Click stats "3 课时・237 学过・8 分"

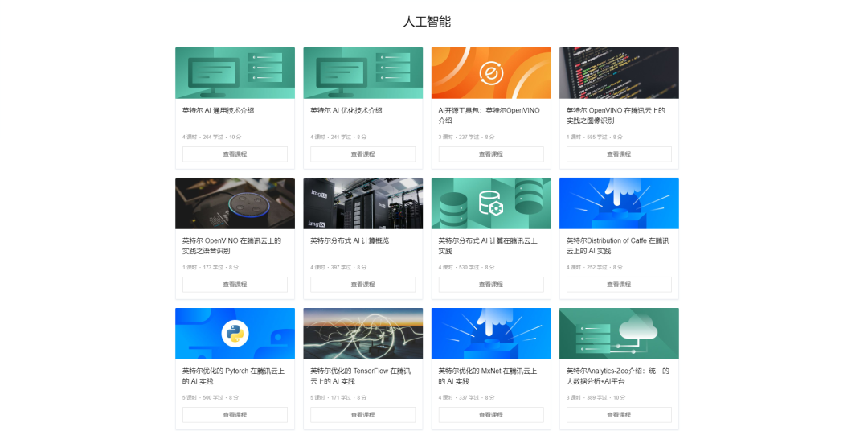467,137
